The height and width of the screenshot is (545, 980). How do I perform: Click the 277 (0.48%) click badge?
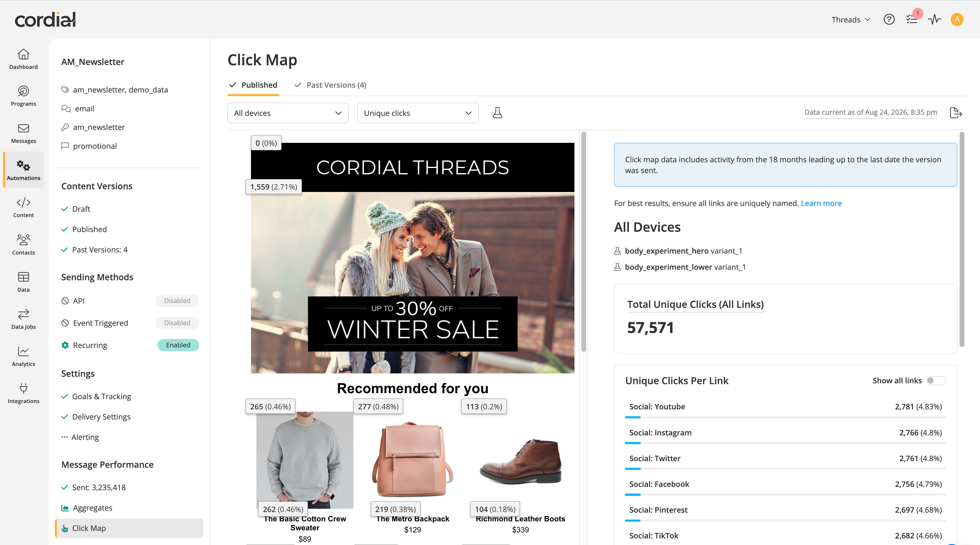coord(378,407)
